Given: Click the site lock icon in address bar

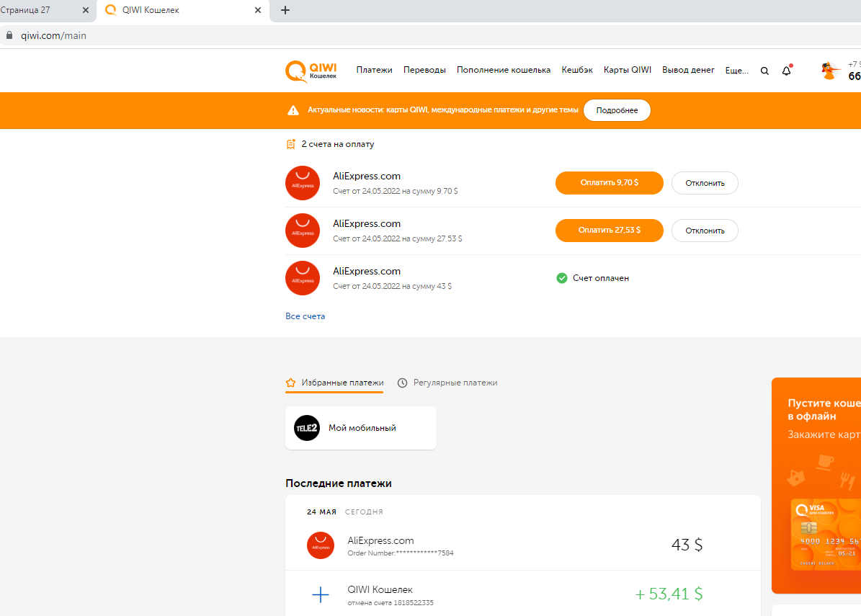Looking at the screenshot, I should (9, 35).
